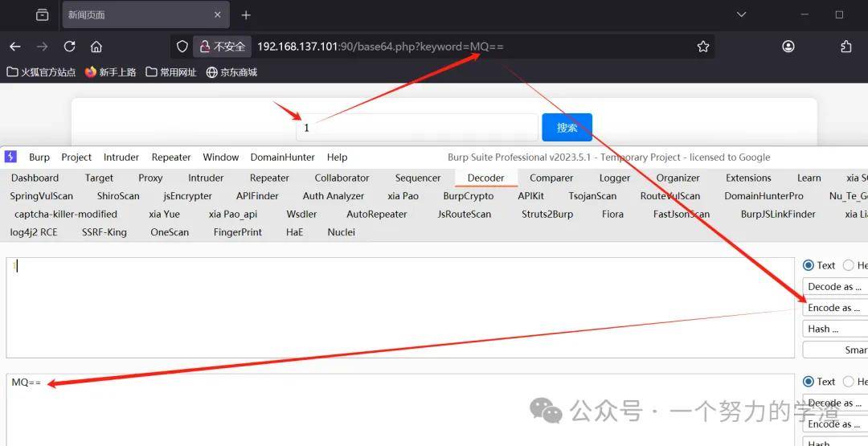Open 新手上路 bookmark
Image resolution: width=868 pixels, height=446 pixels.
tap(111, 72)
